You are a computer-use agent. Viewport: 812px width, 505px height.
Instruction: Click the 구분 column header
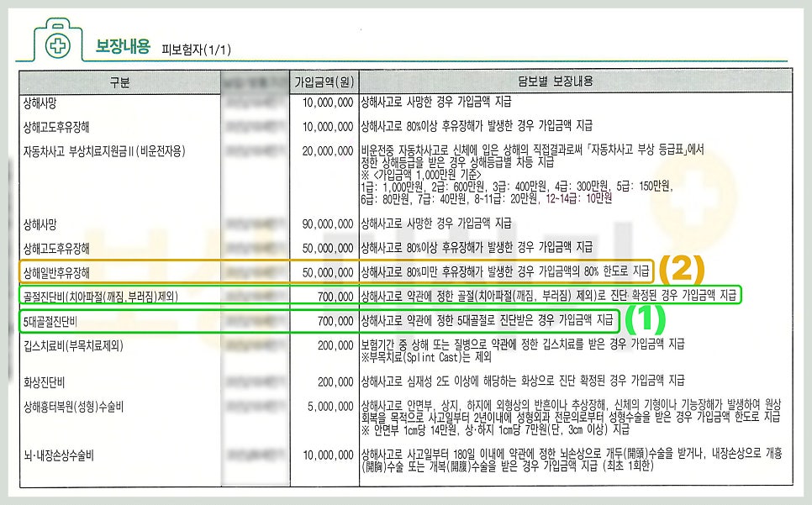120,82
